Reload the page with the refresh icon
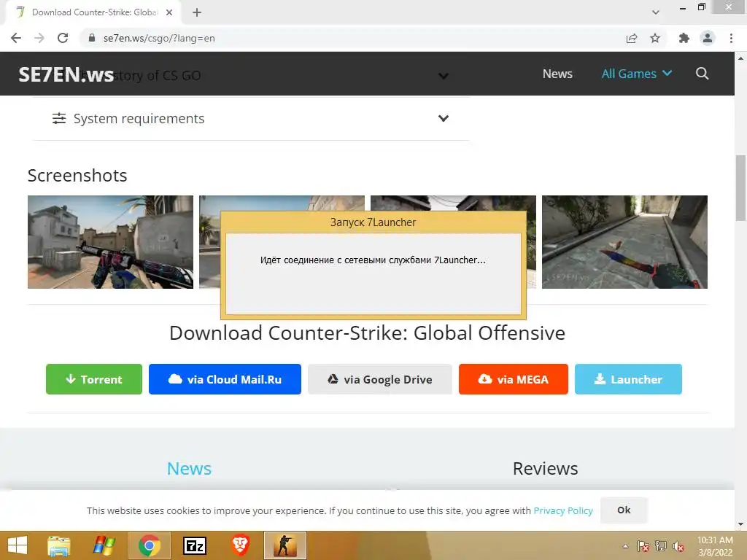 tap(63, 38)
